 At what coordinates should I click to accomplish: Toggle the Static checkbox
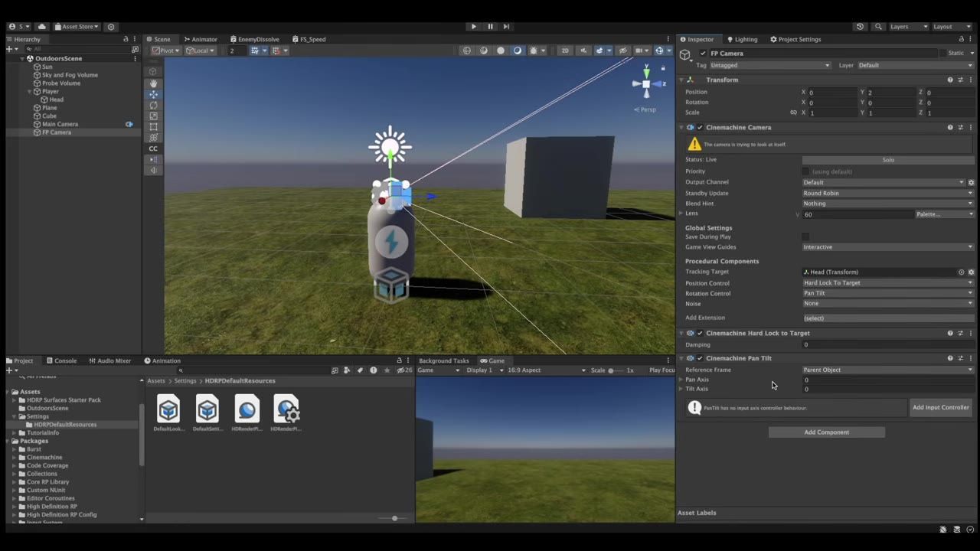click(942, 54)
